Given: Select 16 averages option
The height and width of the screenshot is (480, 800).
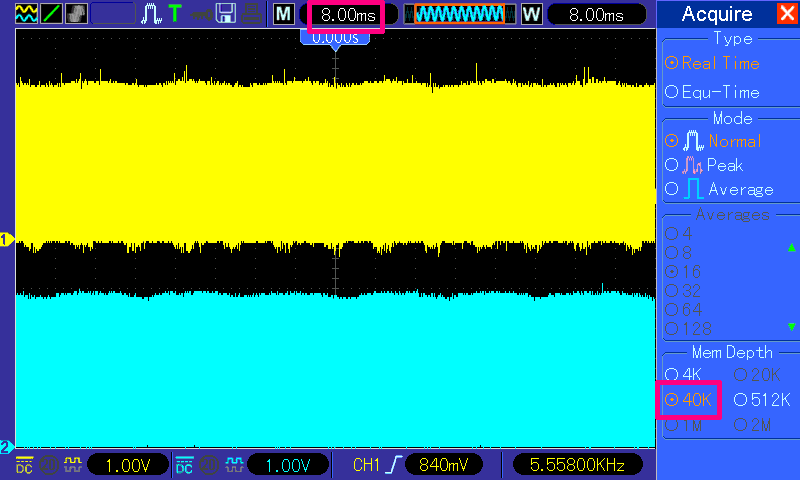Looking at the screenshot, I should click(683, 271).
